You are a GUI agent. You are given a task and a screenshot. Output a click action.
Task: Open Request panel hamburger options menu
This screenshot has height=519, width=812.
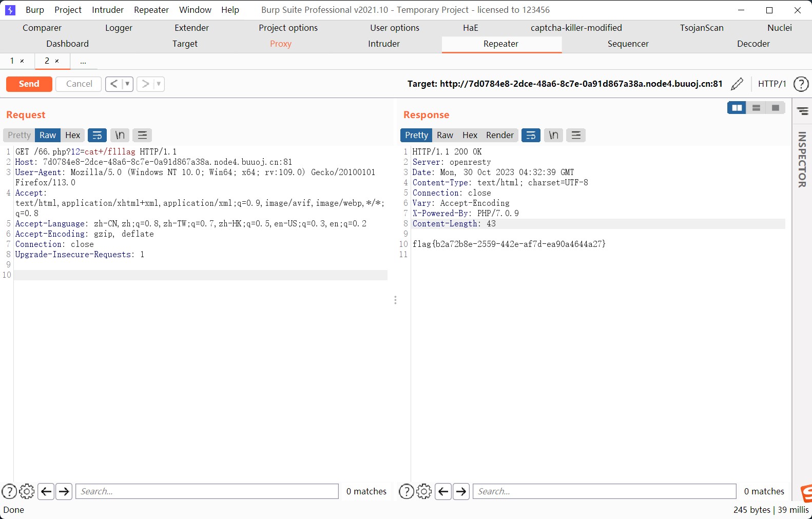tap(142, 135)
